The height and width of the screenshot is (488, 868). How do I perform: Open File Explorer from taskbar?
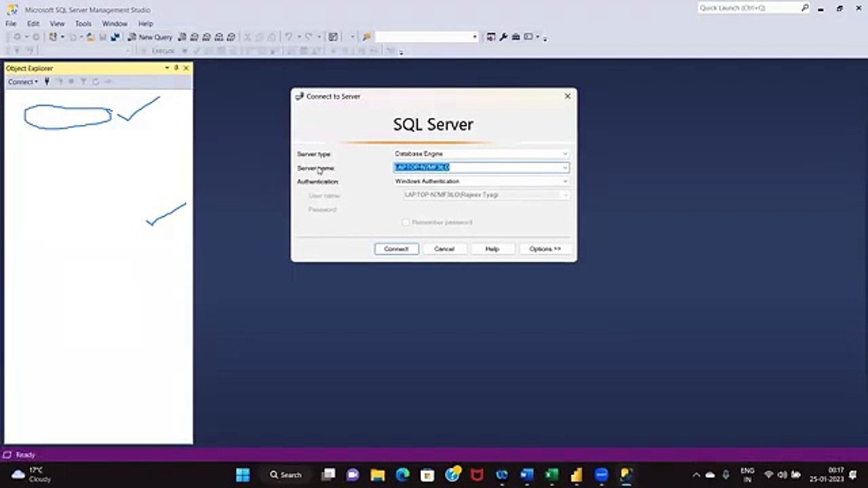coord(378,474)
